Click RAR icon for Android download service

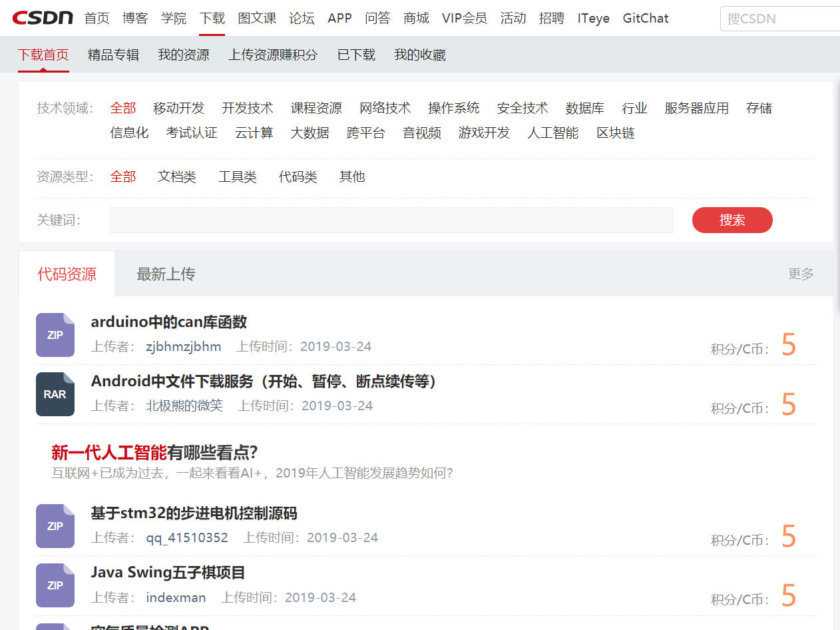pyautogui.click(x=55, y=394)
